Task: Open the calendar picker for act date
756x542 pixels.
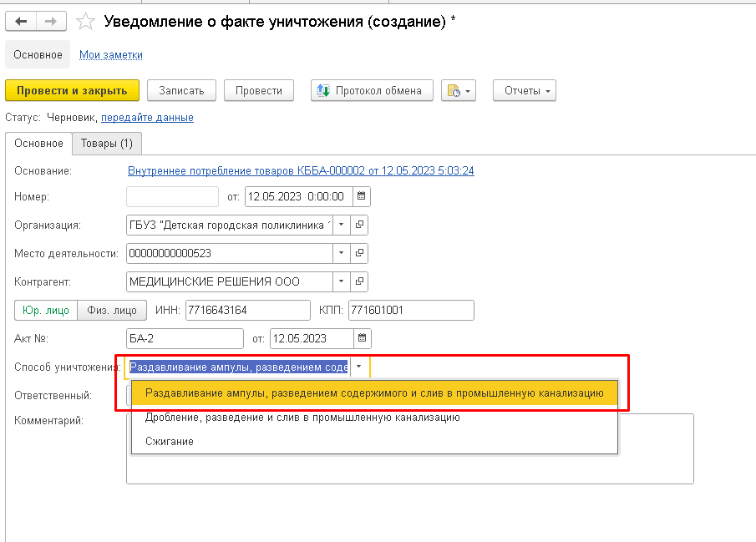Action: 361,339
